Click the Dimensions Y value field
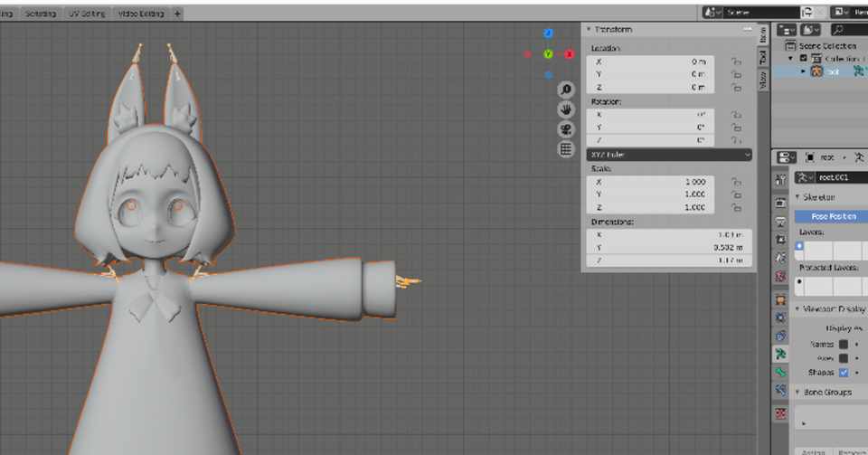The width and height of the screenshot is (868, 455). coord(669,248)
